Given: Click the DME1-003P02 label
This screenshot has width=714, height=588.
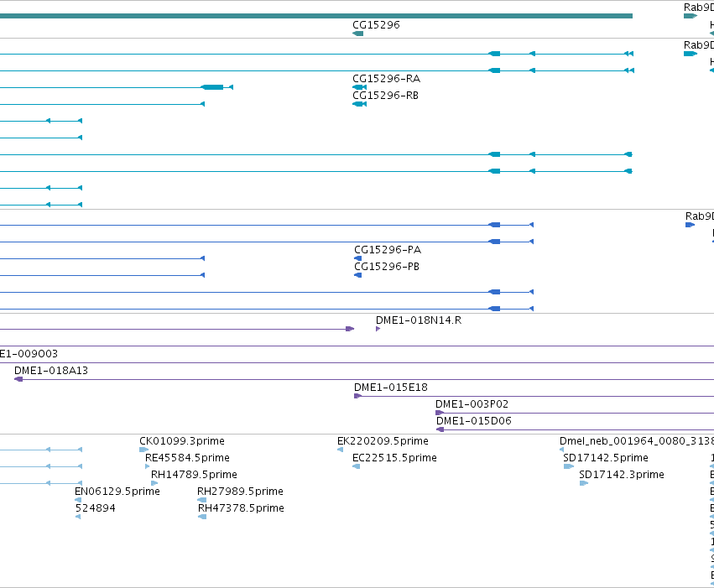Looking at the screenshot, I should click(472, 404).
